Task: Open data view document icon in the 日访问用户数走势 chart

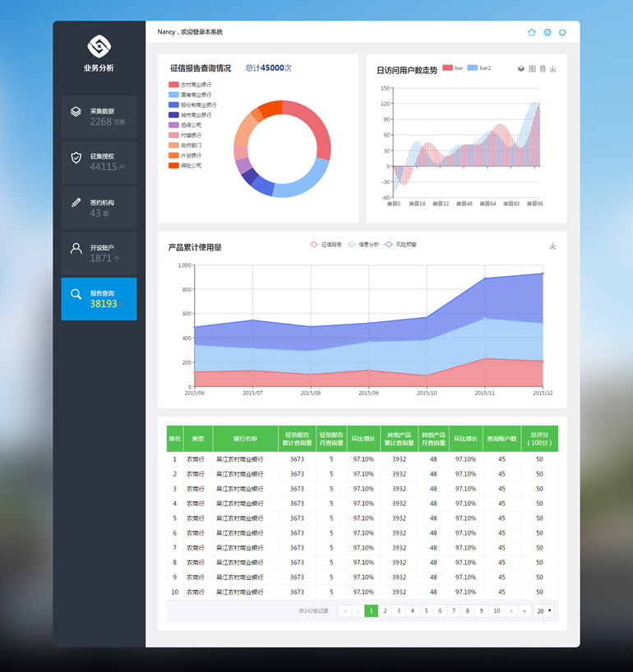Action: pos(543,69)
